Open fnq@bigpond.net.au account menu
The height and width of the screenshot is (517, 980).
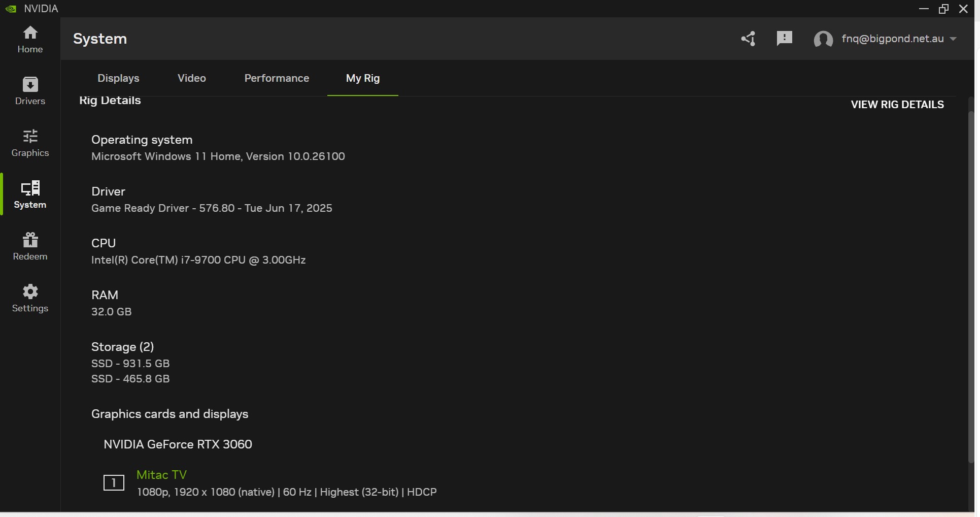click(892, 39)
